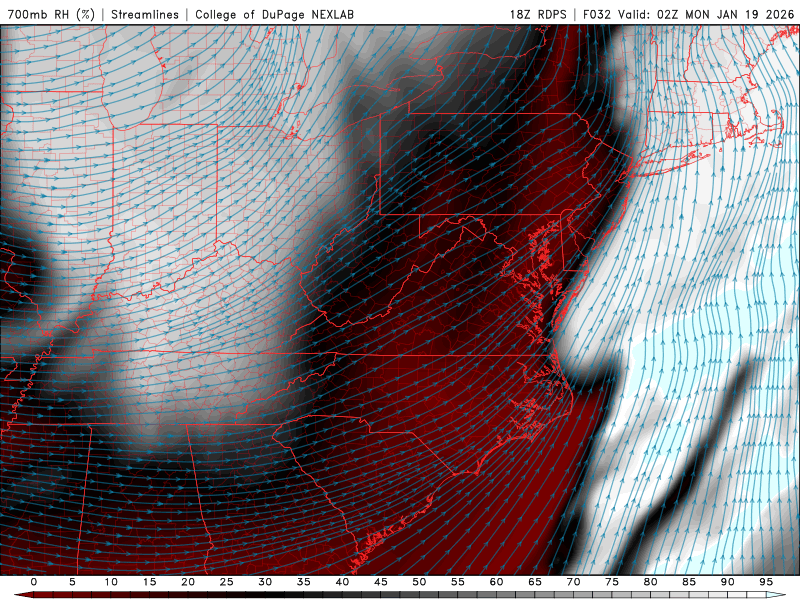Click the "Streamlines" label in the header
The image size is (800, 600).
click(145, 14)
